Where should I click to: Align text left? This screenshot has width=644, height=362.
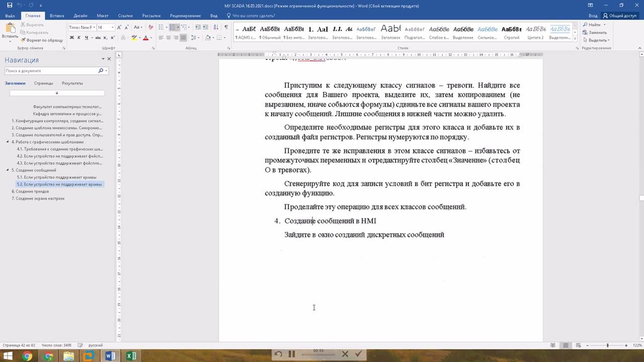[x=161, y=38]
